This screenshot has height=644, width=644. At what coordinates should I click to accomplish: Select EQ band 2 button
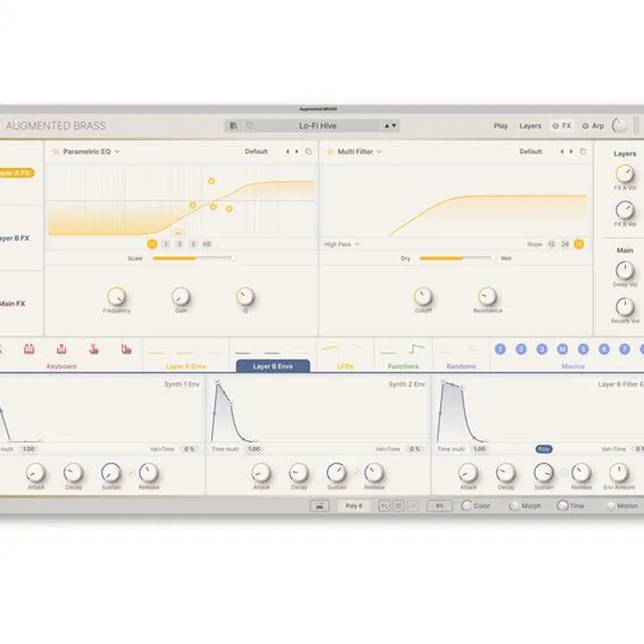180,244
